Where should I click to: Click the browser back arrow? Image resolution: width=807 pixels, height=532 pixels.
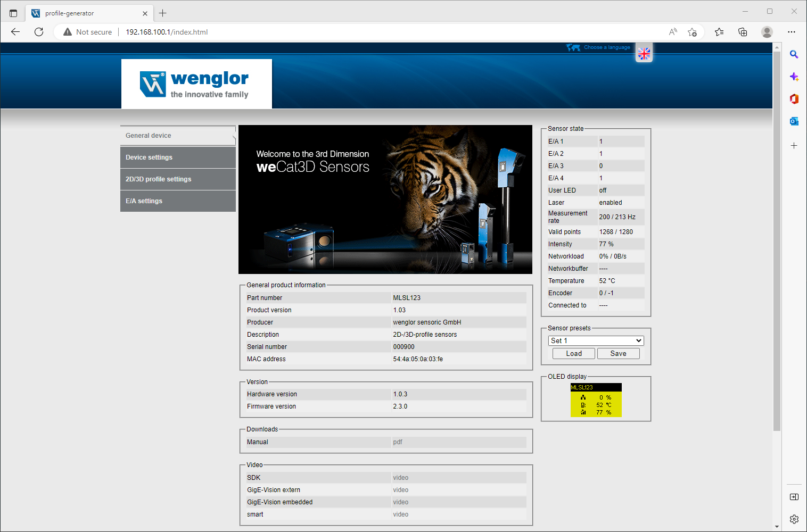coord(15,32)
